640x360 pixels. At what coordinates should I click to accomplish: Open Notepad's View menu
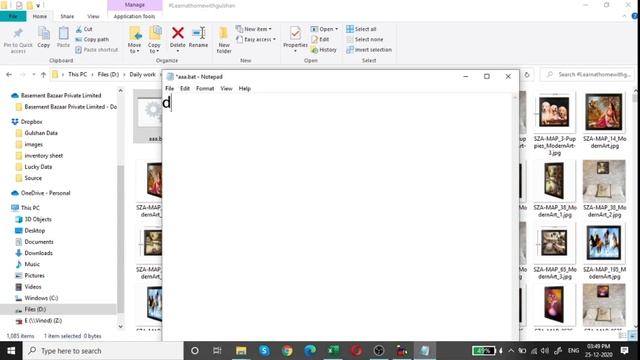(226, 88)
